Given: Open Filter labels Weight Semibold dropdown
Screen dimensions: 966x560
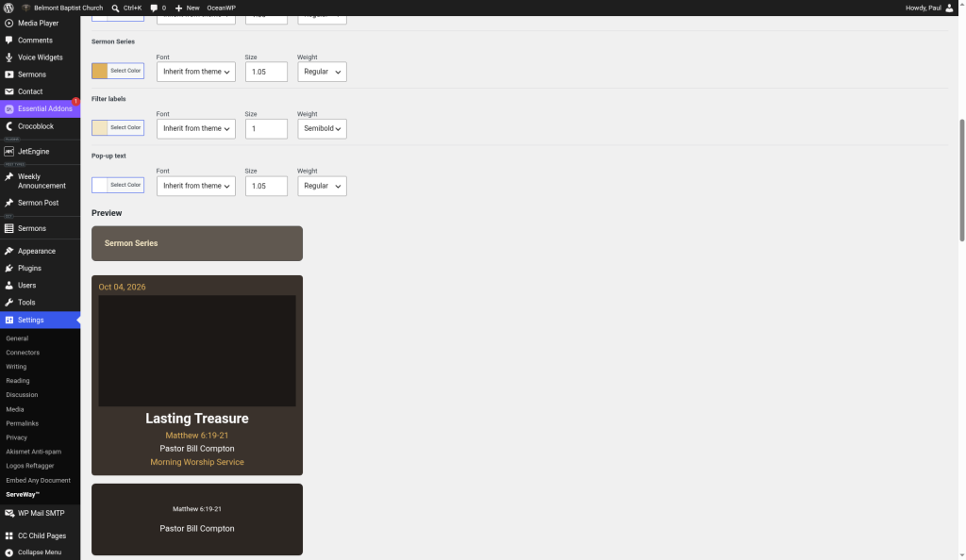Looking at the screenshot, I should pyautogui.click(x=323, y=128).
